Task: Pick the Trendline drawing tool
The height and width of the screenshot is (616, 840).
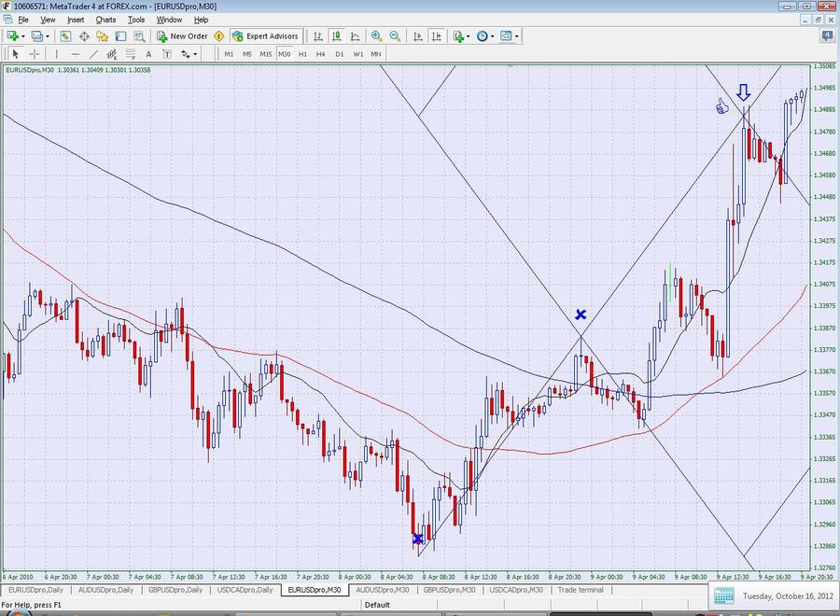Action: pos(94,54)
